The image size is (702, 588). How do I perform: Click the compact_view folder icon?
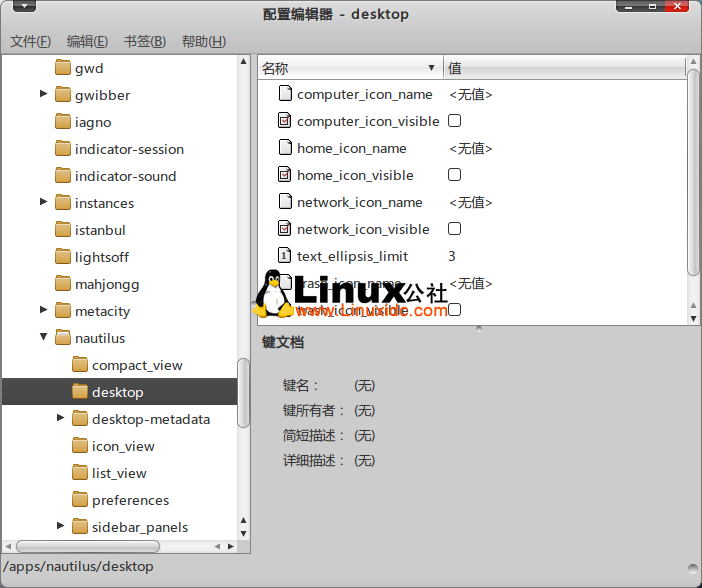click(80, 365)
